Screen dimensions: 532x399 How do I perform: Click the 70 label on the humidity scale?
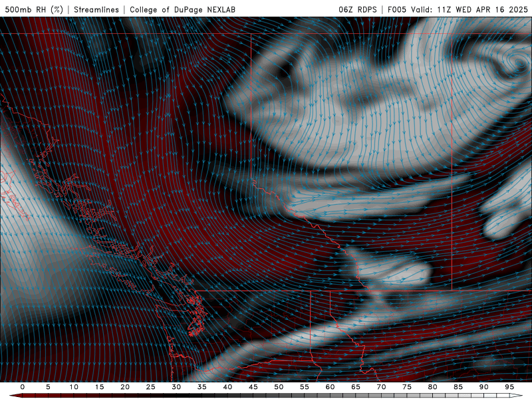point(381,387)
